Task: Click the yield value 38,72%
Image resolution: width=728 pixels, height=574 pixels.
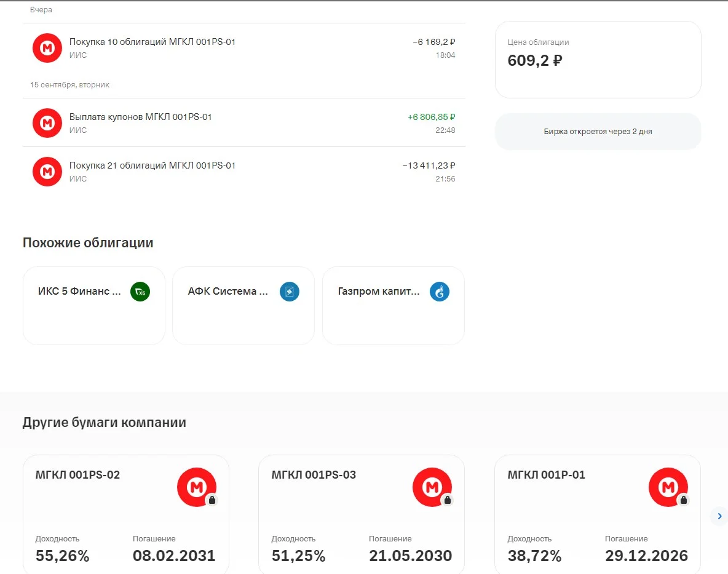Action: pos(534,556)
